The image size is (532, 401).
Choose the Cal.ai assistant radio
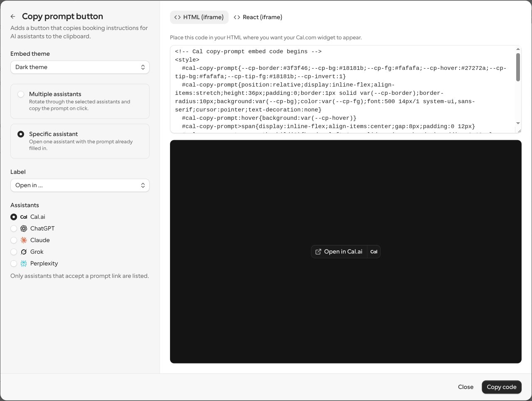pos(14,217)
